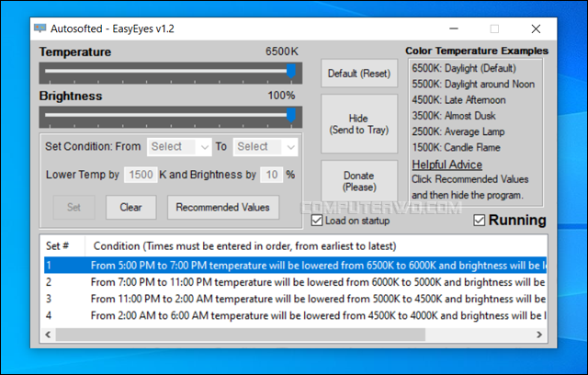This screenshot has height=375, width=588.
Task: Open the To time dropdown
Action: coord(266,147)
